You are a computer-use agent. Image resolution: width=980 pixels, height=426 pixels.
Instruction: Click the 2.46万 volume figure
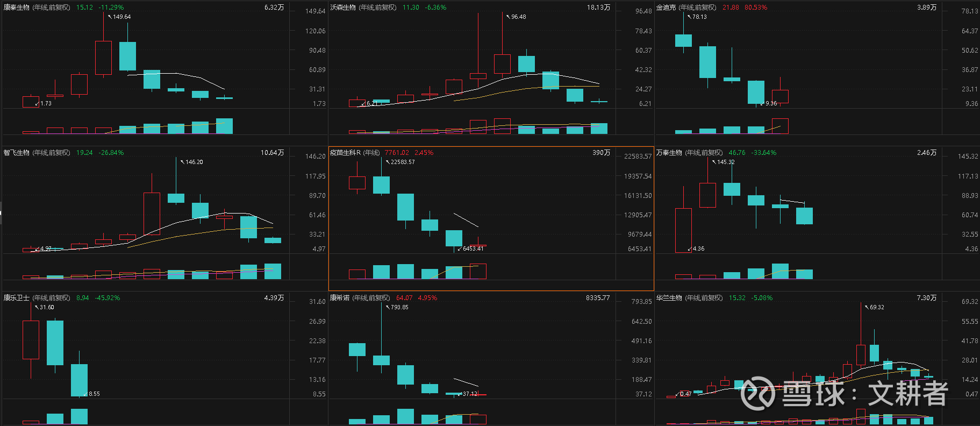(x=927, y=153)
